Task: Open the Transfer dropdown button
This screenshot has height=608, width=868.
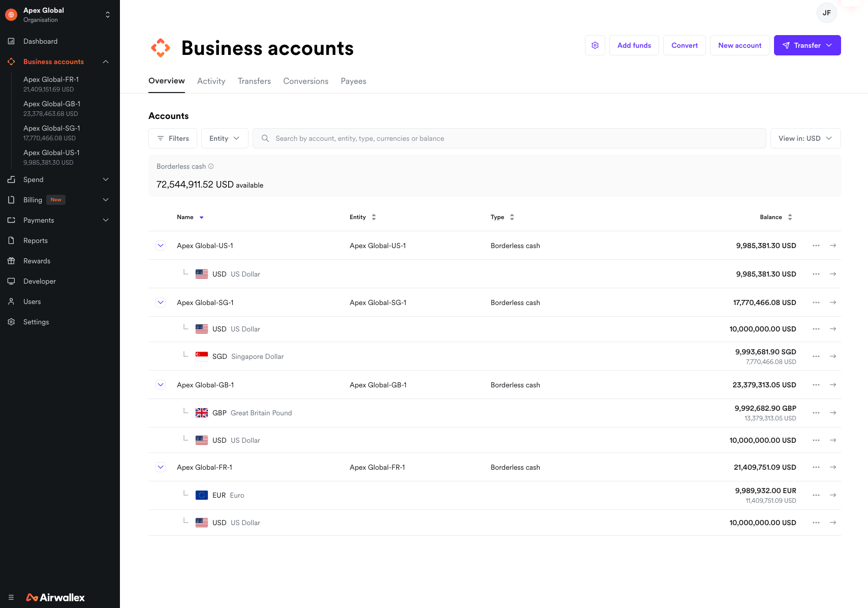Action: (807, 45)
